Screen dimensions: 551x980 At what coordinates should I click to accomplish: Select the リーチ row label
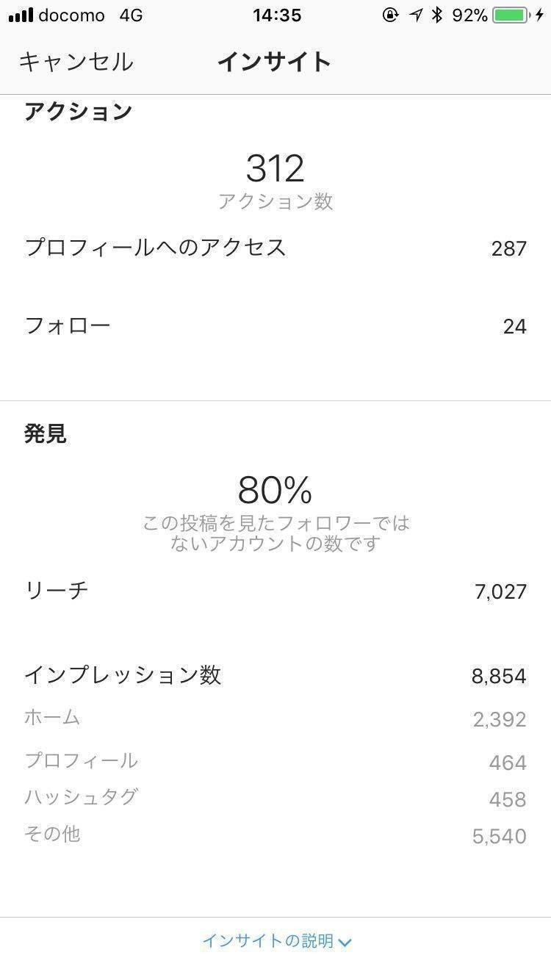[x=57, y=590]
